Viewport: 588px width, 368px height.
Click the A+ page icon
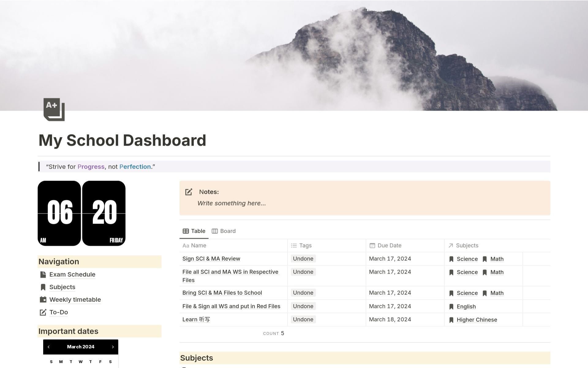pyautogui.click(x=54, y=109)
